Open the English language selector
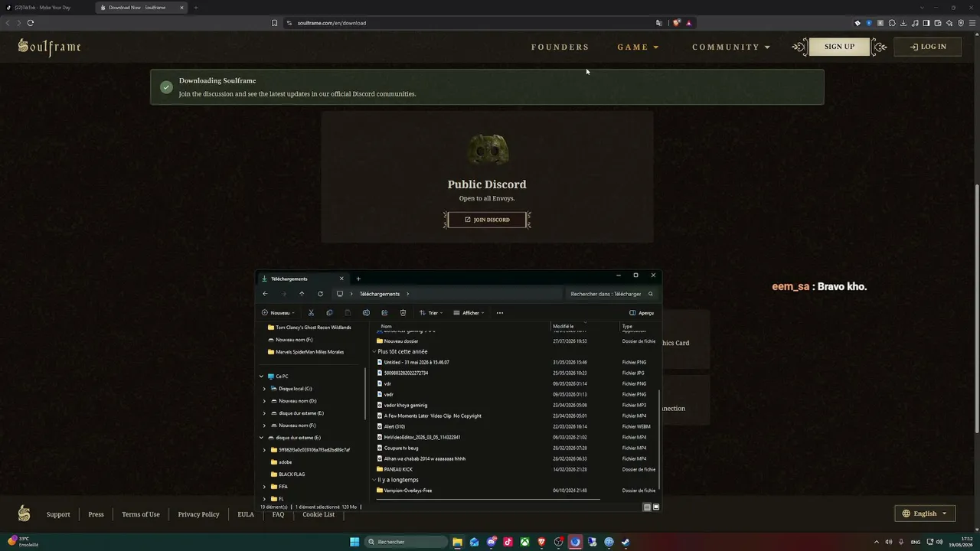The height and width of the screenshot is (551, 980). coord(925,514)
